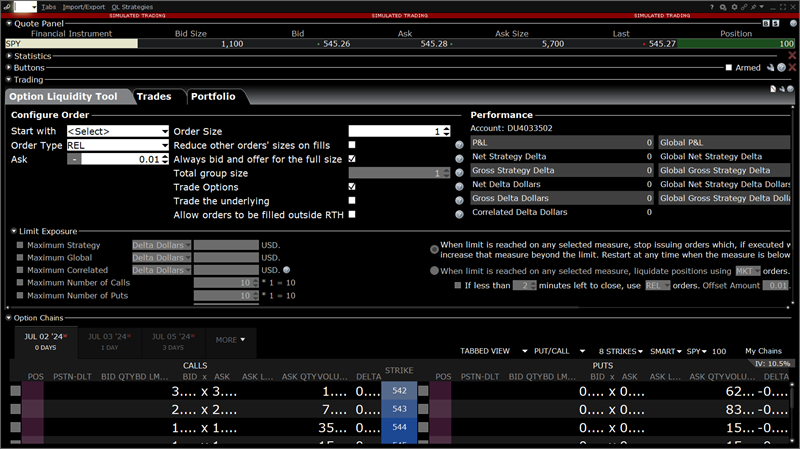Expand the Buttons section
Viewport: 800px width, 449px height.
point(9,67)
